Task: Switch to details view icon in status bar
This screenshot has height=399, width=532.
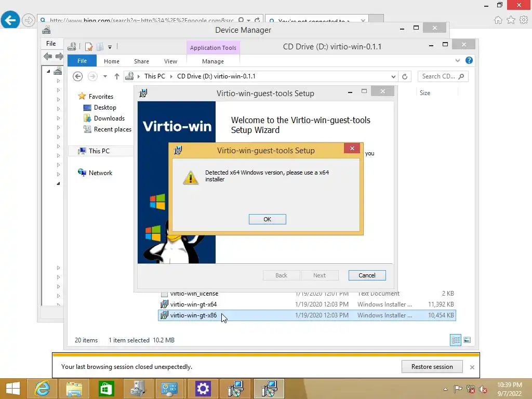Action: pyautogui.click(x=455, y=340)
